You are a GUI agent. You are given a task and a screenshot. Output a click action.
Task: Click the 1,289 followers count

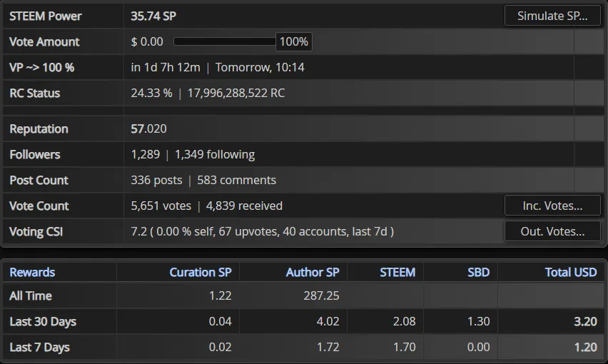(x=146, y=154)
